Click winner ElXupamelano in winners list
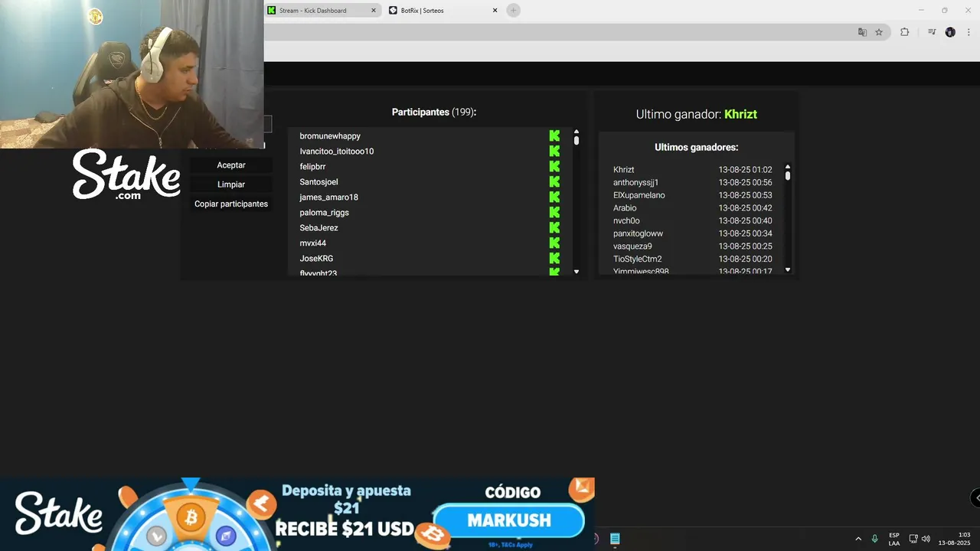Screen dimensions: 980x551 [x=639, y=195]
